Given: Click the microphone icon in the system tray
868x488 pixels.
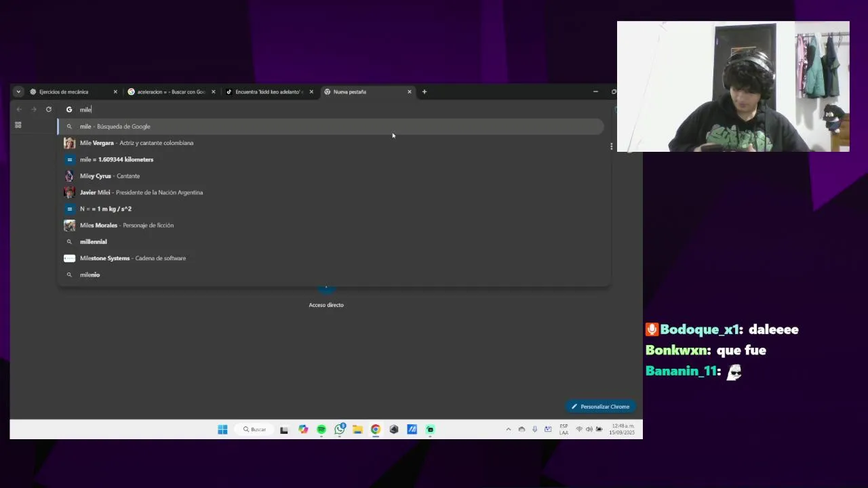Looking at the screenshot, I should pyautogui.click(x=535, y=429).
